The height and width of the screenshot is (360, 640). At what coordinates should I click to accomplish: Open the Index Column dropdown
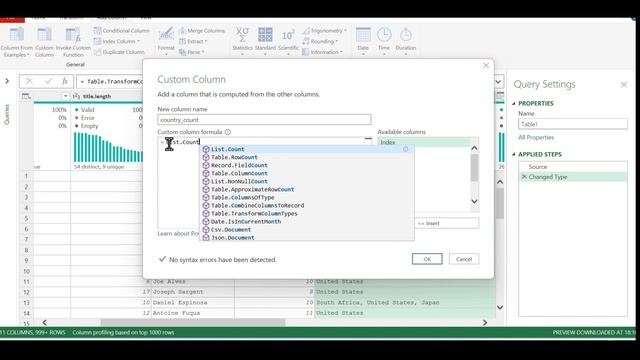coord(117,41)
